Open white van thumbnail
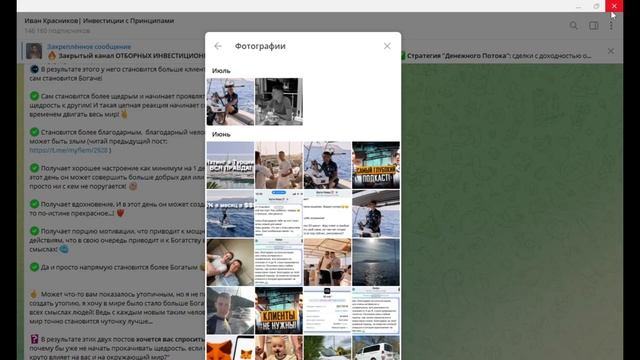The image size is (640, 360). (376, 348)
